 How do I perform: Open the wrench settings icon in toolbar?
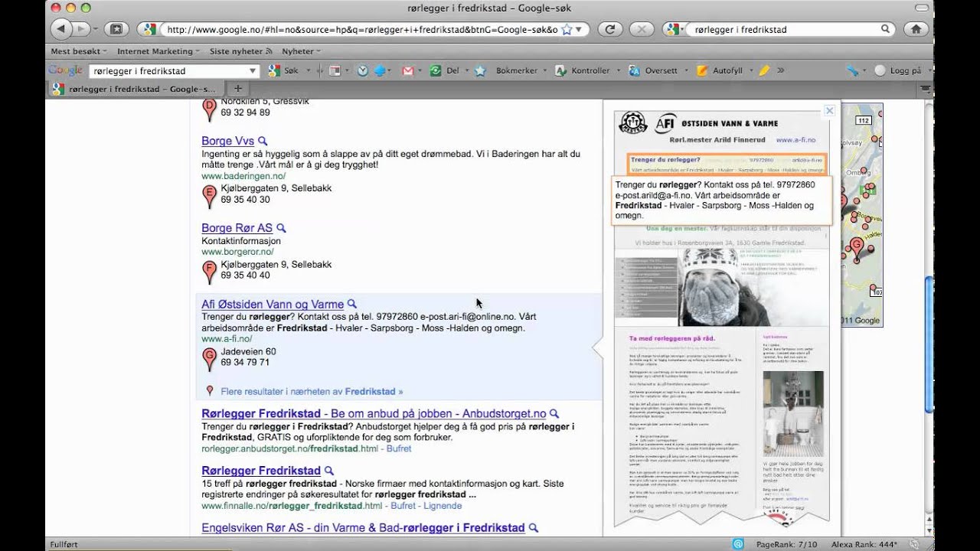(x=853, y=70)
